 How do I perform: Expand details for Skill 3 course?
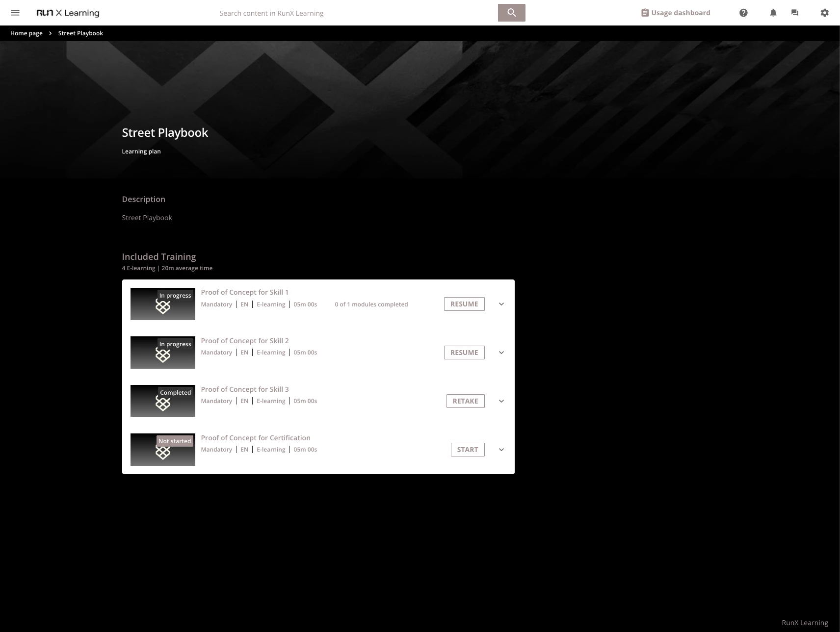coord(501,401)
